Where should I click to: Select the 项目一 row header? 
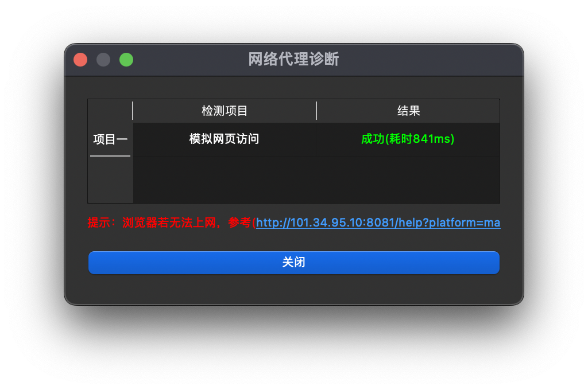(x=110, y=139)
